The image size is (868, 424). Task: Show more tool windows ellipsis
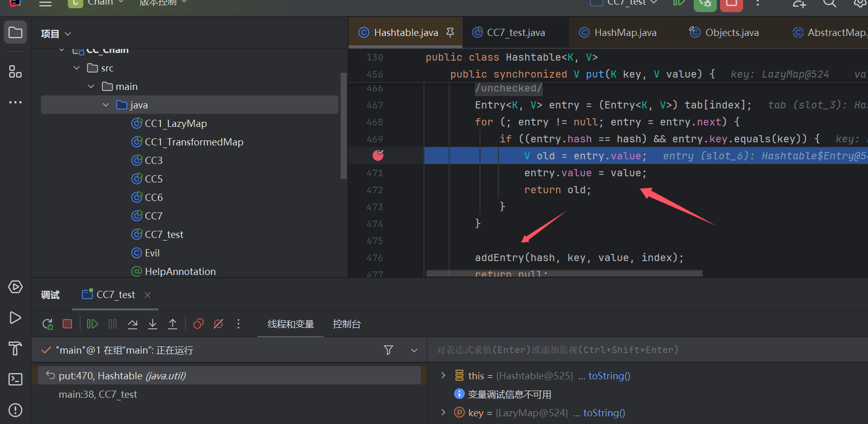point(15,102)
